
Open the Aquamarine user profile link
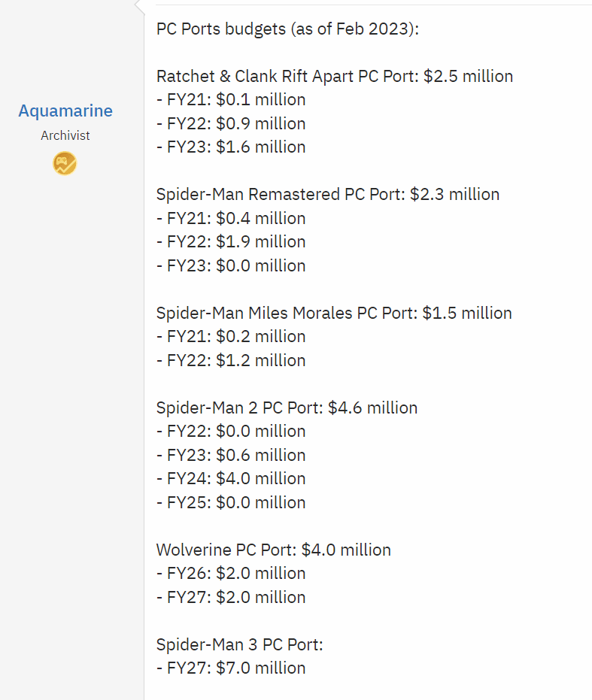[x=65, y=111]
